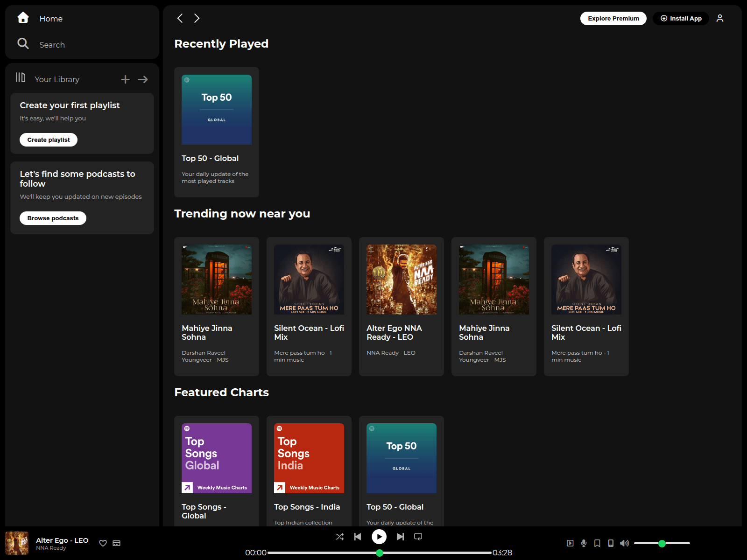Open Top 50 - Global featured chart
747x560 pixels.
click(x=402, y=471)
